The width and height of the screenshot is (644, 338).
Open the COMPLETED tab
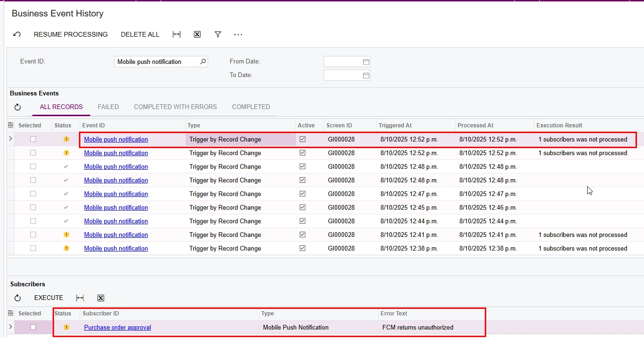(251, 107)
